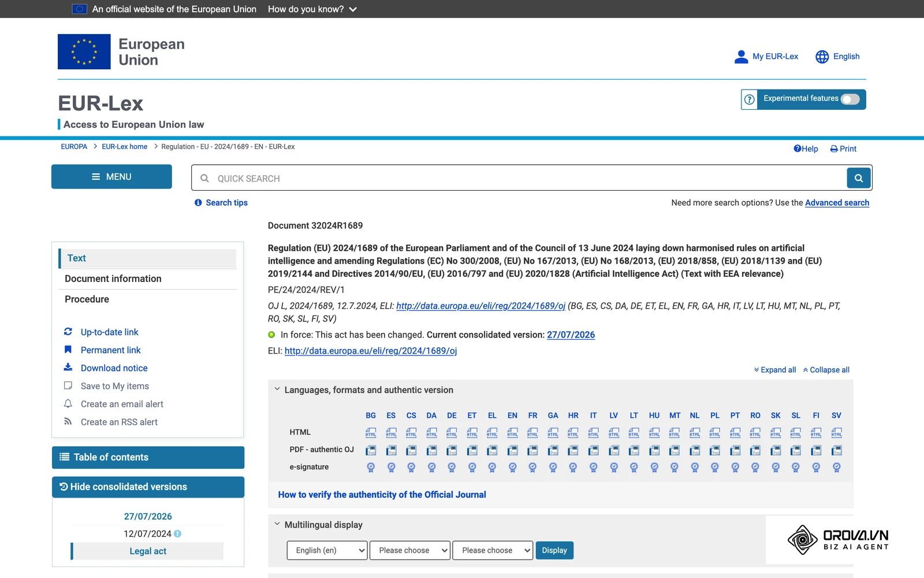The height and width of the screenshot is (578, 924).
Task: Click the info icon next to 12/07/2024
Action: pyautogui.click(x=178, y=533)
